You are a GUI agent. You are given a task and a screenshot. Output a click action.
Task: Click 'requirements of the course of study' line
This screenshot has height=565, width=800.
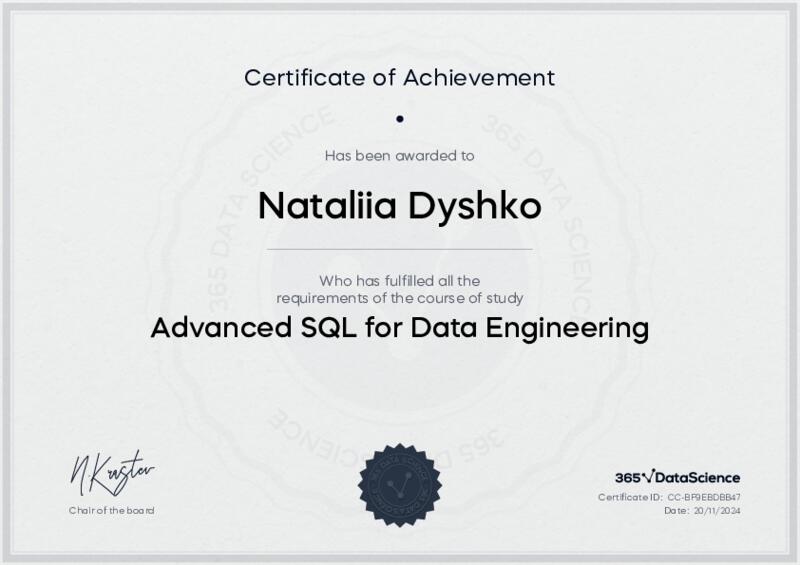tap(399, 298)
